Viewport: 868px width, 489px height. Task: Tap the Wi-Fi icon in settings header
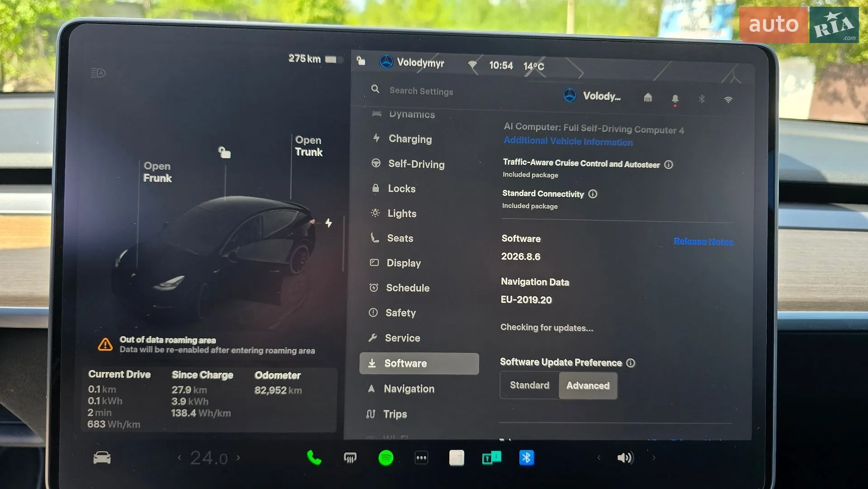click(728, 100)
